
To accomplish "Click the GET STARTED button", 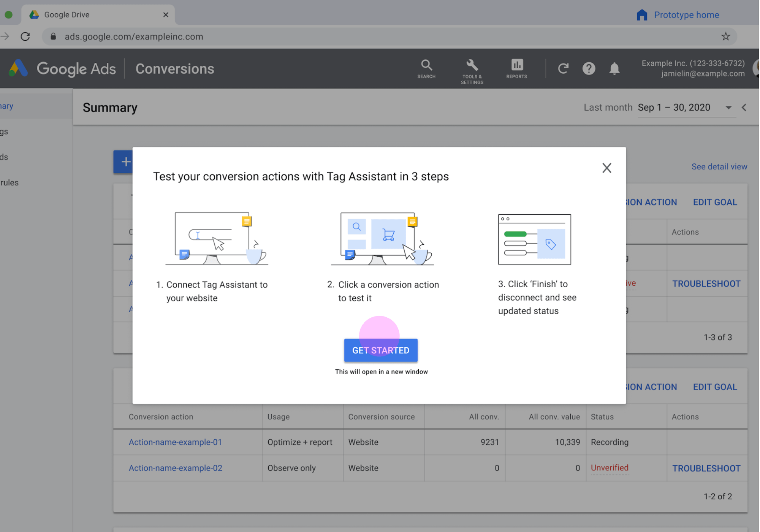I will (x=381, y=350).
